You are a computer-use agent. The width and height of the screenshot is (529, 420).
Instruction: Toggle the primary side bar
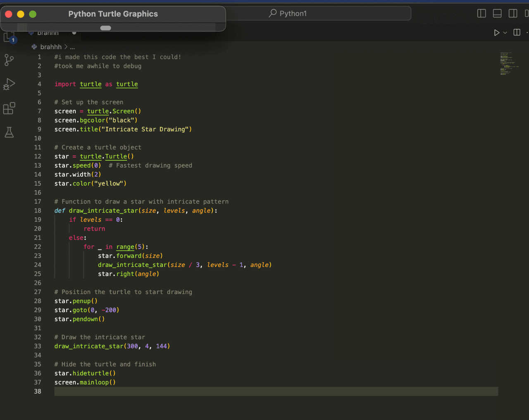tap(481, 13)
